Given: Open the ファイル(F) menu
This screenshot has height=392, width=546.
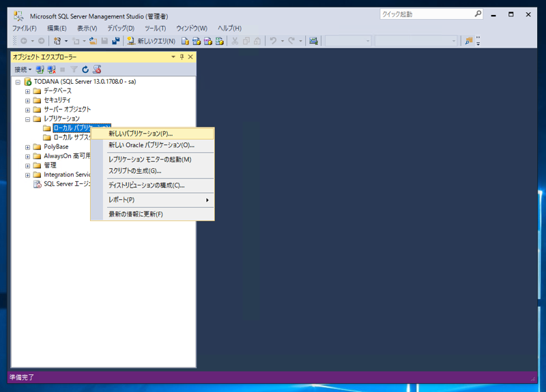Looking at the screenshot, I should pos(25,28).
